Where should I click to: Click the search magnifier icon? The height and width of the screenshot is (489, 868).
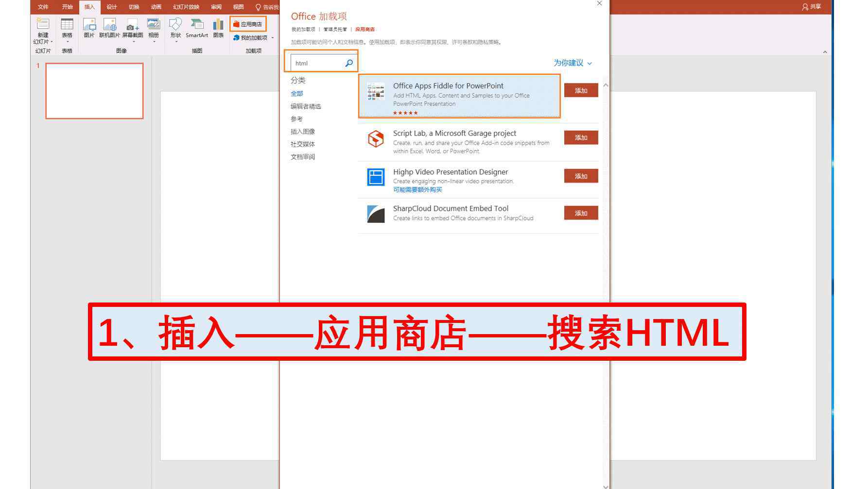[x=349, y=63]
